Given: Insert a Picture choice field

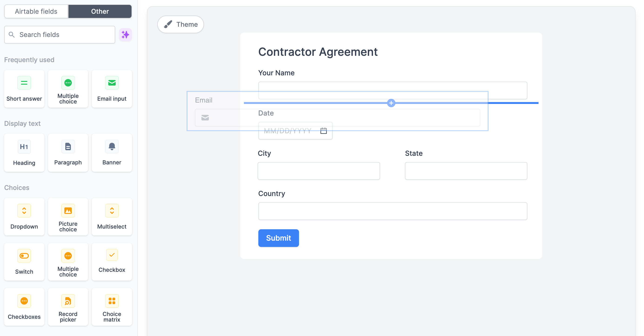Looking at the screenshot, I should click(x=68, y=217).
